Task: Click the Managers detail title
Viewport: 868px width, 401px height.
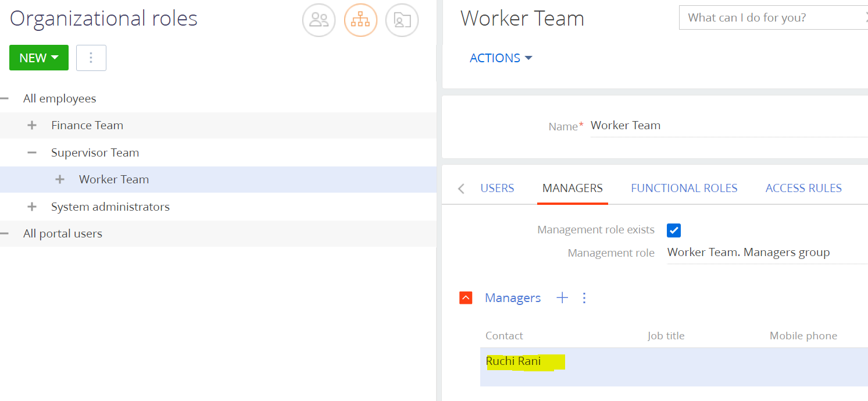Action: [513, 298]
